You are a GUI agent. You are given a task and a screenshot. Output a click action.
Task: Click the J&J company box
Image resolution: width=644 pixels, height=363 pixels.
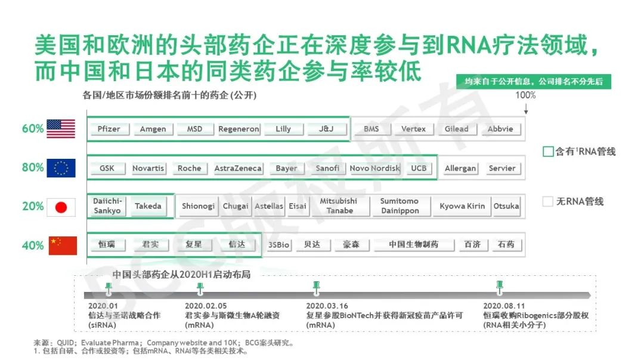[x=326, y=129]
